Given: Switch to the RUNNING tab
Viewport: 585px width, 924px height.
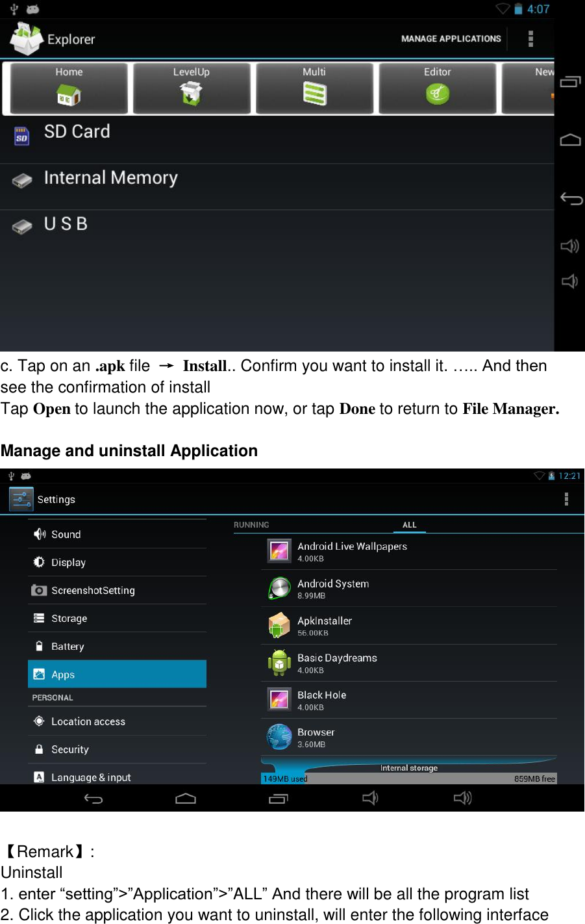Looking at the screenshot, I should pos(252,524).
